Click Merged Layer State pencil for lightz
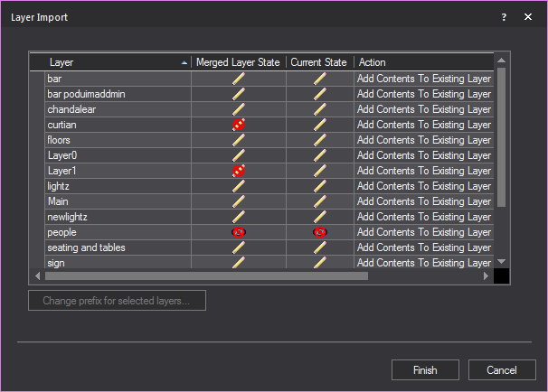 point(239,186)
